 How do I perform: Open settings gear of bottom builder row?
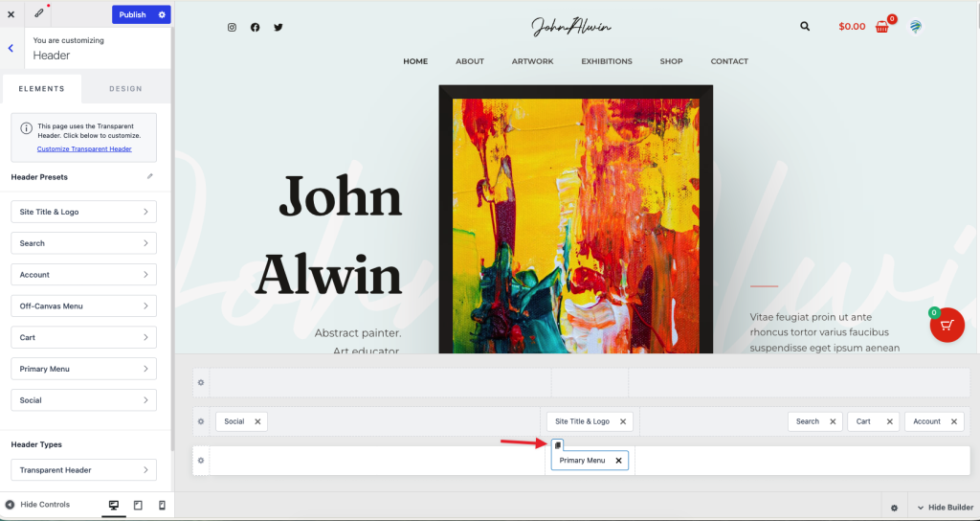[201, 461]
